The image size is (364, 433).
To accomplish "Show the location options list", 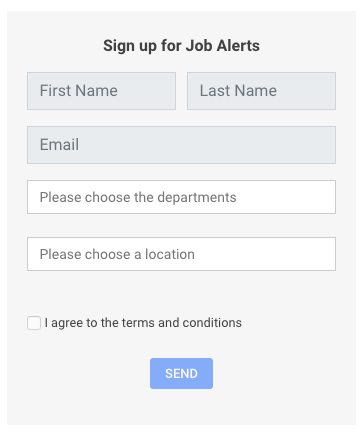I will tap(181, 254).
